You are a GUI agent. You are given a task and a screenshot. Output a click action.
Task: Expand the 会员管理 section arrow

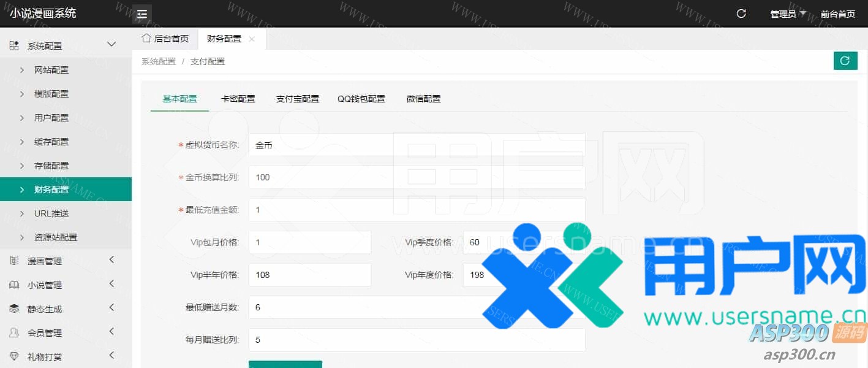[111, 332]
